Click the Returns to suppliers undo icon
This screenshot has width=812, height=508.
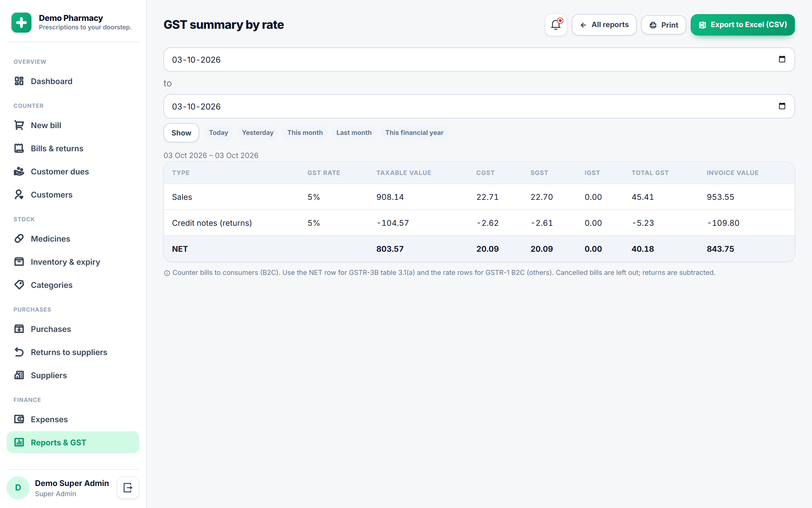pos(19,352)
